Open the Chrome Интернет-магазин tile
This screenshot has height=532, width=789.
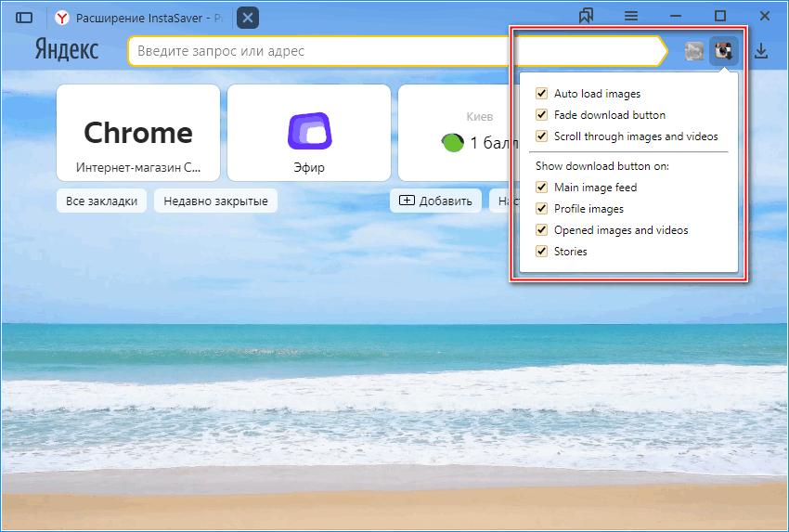pos(138,133)
